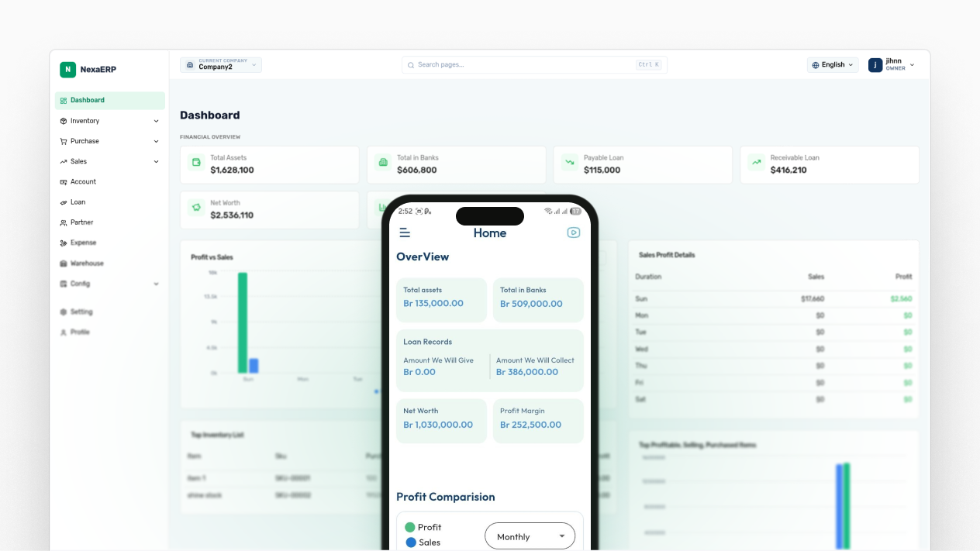980x551 pixels.
Task: Click the Total in Banks icon
Action: point(383,162)
